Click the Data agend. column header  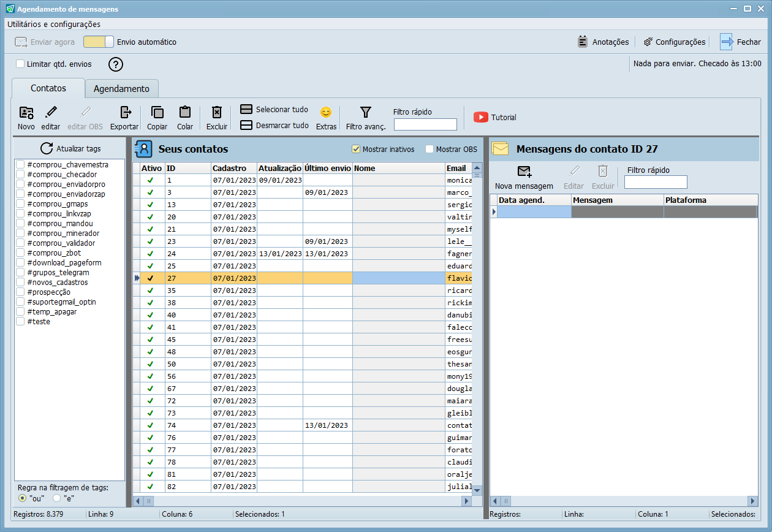(x=534, y=200)
